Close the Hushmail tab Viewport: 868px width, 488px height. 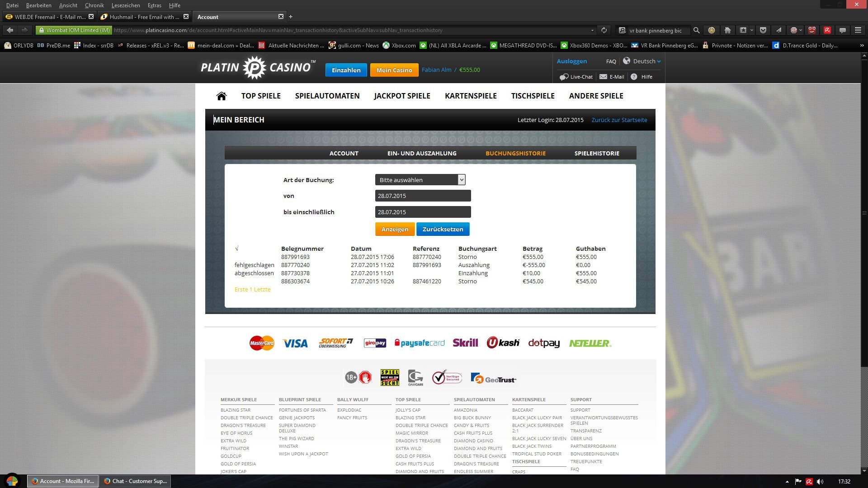(186, 17)
